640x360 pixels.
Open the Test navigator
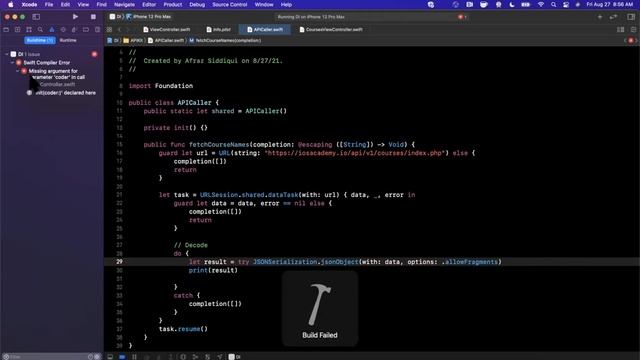pyautogui.click(x=63, y=29)
